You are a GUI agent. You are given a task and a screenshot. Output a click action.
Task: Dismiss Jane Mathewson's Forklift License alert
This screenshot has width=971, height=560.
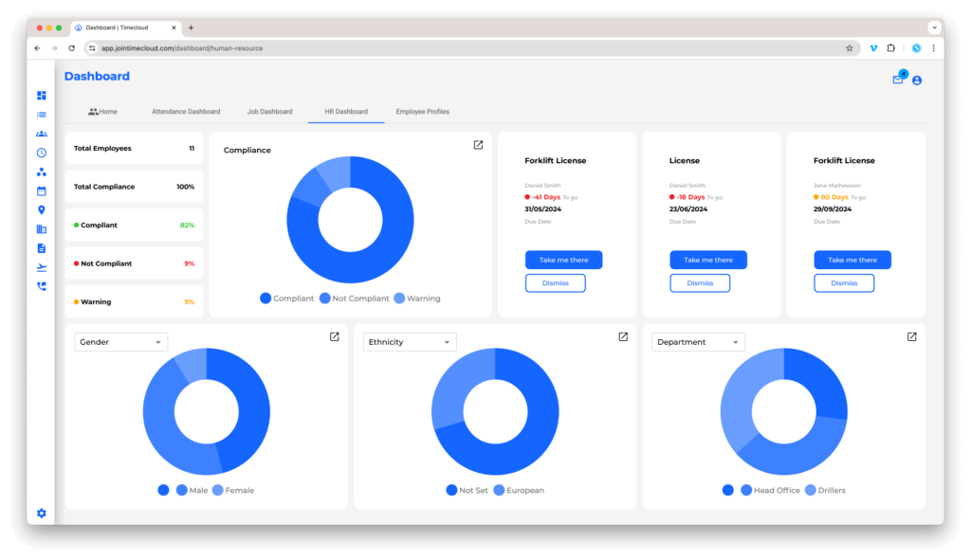(x=844, y=282)
